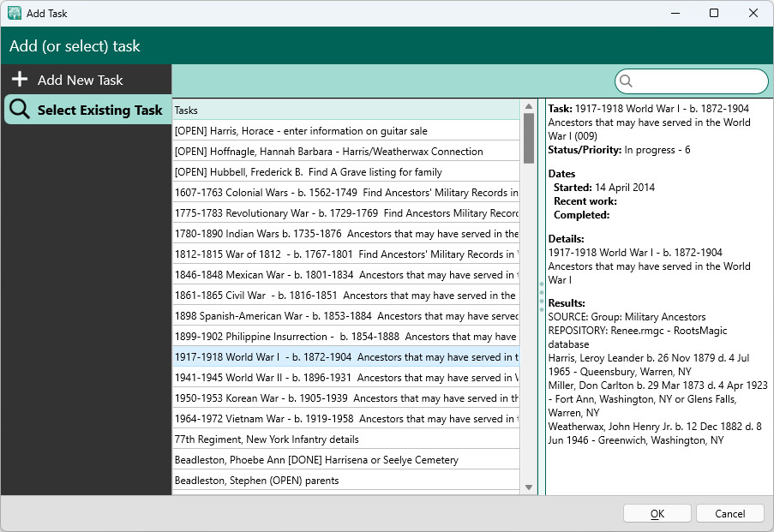The width and height of the screenshot is (774, 532).
Task: Select 77th Regiment, New York Infantry details
Action: [346, 439]
